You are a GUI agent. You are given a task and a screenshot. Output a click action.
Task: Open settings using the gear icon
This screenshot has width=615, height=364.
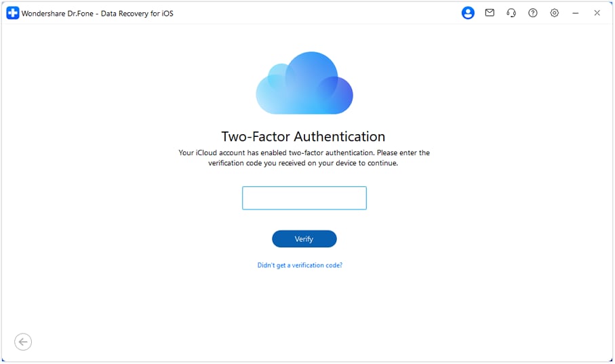click(554, 13)
